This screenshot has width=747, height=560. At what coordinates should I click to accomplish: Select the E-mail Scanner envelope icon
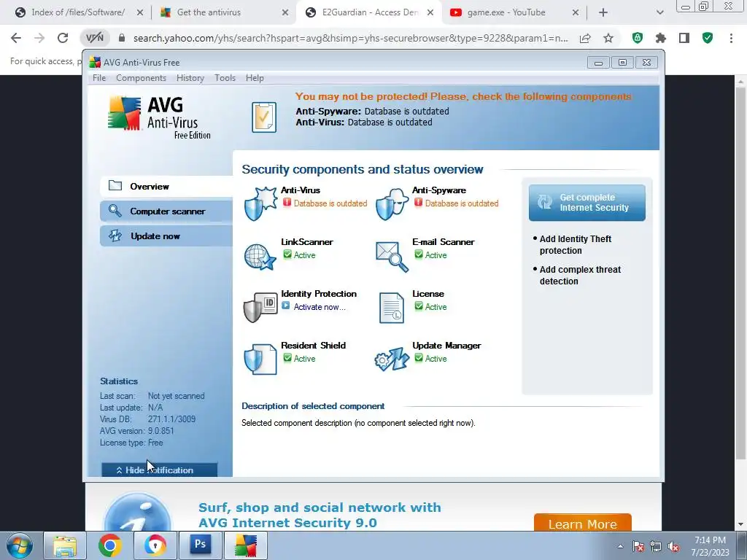[x=392, y=257]
